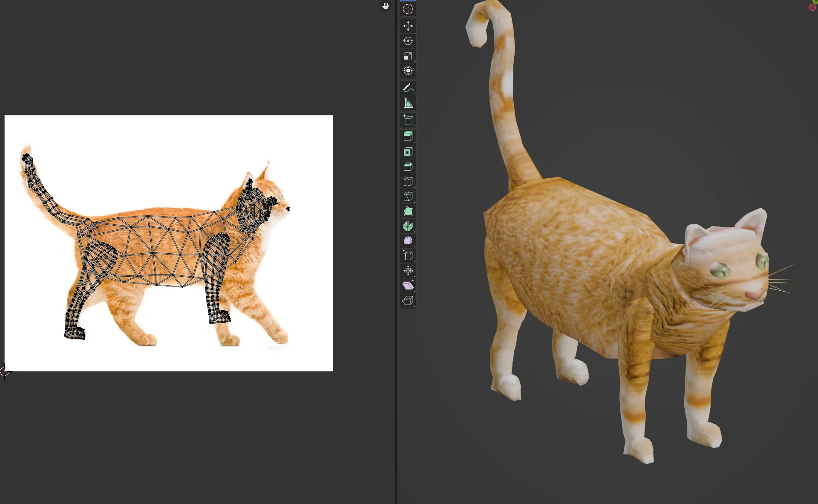Select the Edge Slide tool
This screenshot has height=504, width=818.
[x=408, y=255]
